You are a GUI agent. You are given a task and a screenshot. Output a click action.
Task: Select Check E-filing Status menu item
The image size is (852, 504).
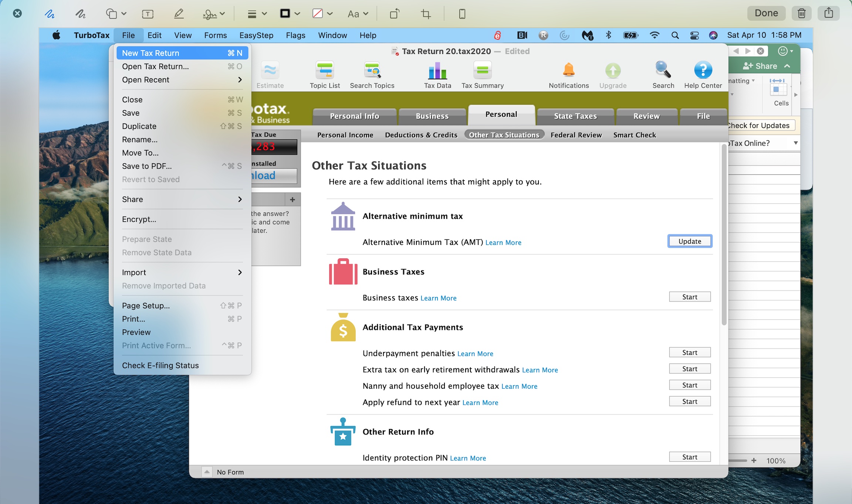(x=182, y=365)
